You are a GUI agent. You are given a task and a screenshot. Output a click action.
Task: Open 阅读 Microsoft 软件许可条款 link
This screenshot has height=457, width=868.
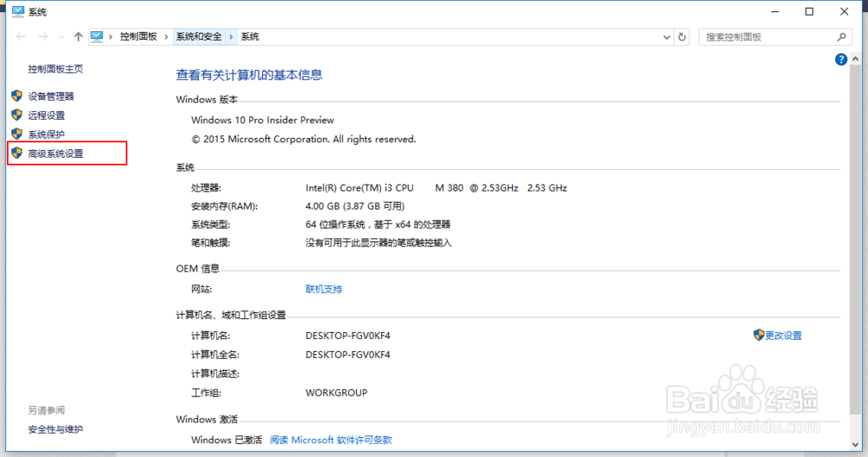pyautogui.click(x=331, y=441)
